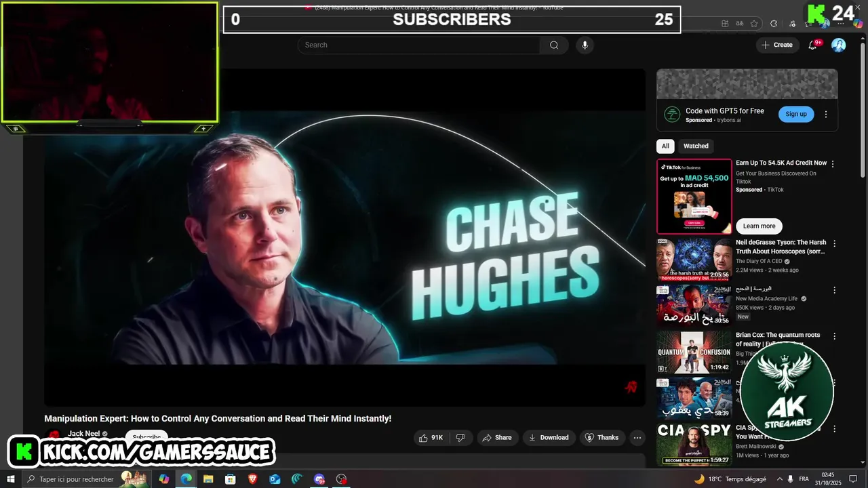
Task: Open Brave browser from taskbar
Action: pyautogui.click(x=253, y=479)
